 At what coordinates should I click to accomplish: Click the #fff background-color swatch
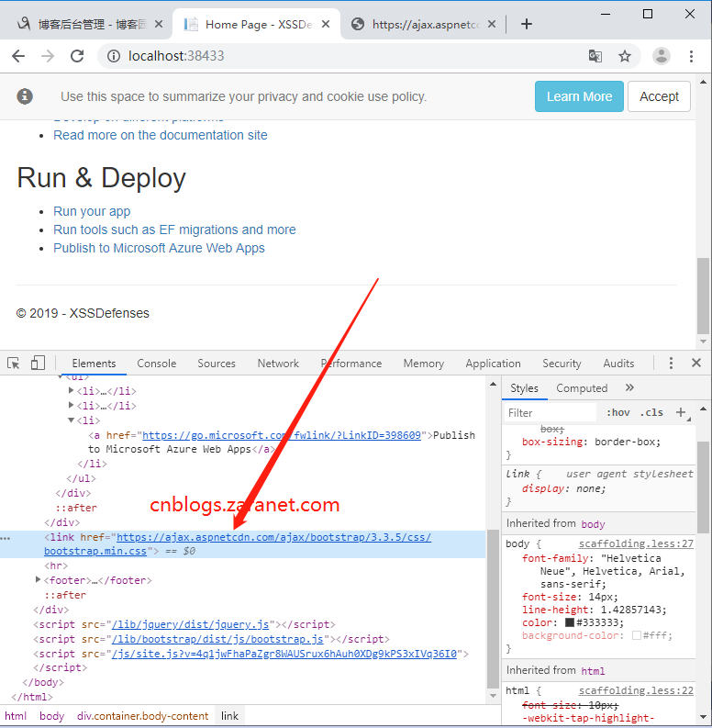(x=637, y=635)
